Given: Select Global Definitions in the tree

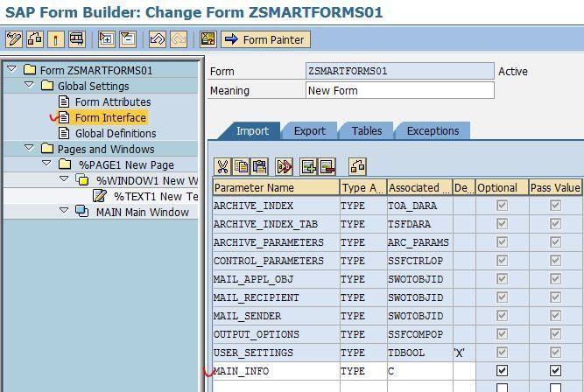Looking at the screenshot, I should coord(116,133).
